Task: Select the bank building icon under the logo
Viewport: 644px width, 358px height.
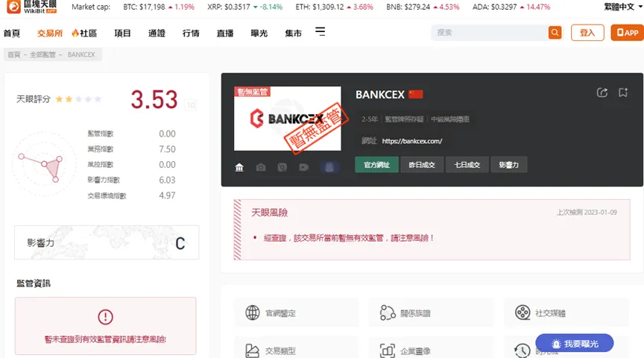Action: coord(239,167)
